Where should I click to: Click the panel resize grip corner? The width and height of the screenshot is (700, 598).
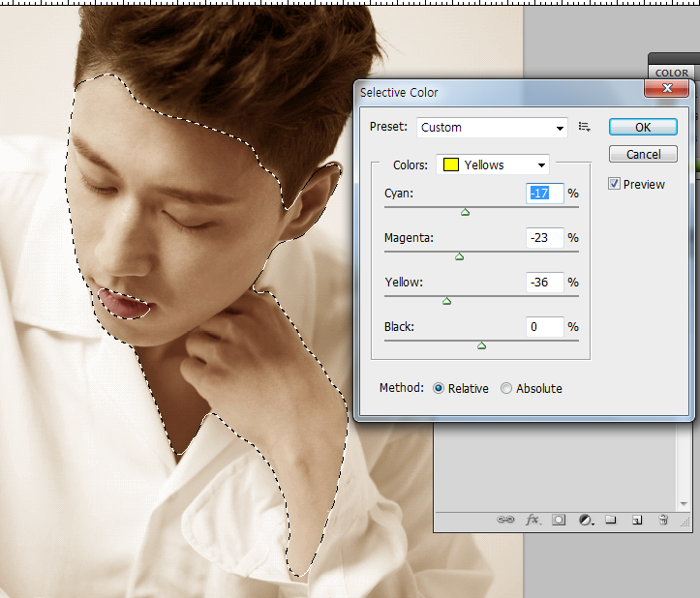pos(685,523)
